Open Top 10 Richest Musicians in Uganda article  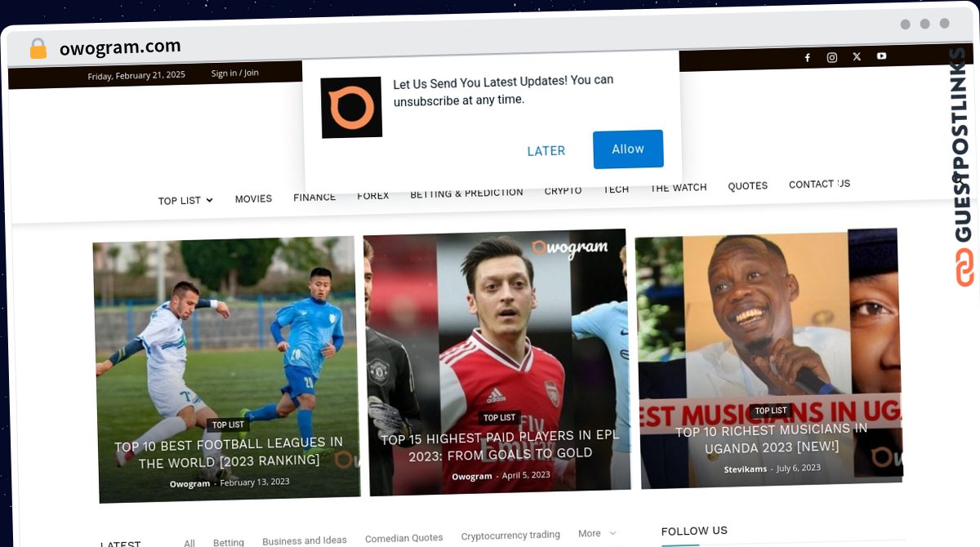click(771, 438)
